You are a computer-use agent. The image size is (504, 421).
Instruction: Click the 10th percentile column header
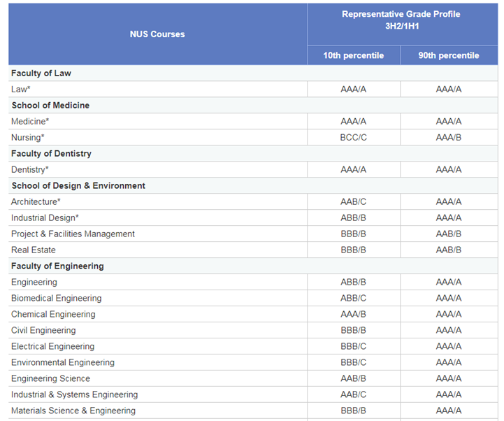click(x=354, y=55)
